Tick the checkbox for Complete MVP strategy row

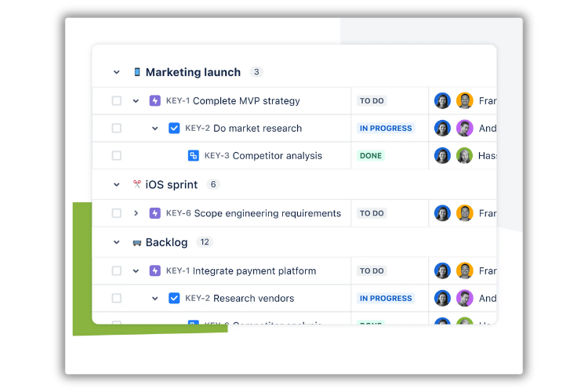(x=117, y=101)
